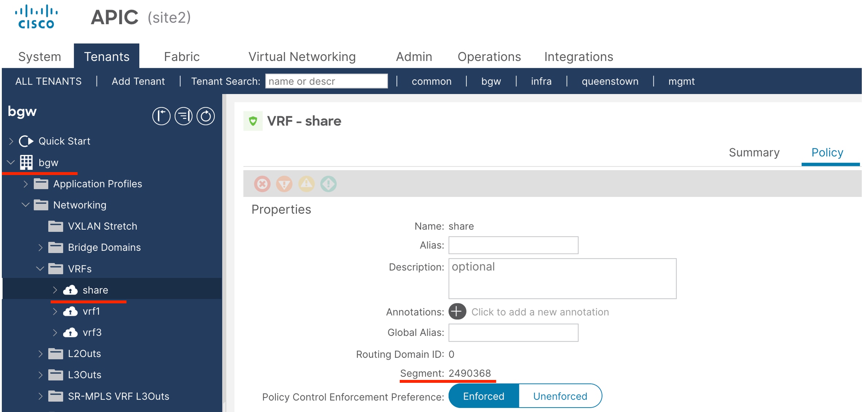This screenshot has height=412, width=868.
Task: Open the System menu tab
Action: [39, 57]
